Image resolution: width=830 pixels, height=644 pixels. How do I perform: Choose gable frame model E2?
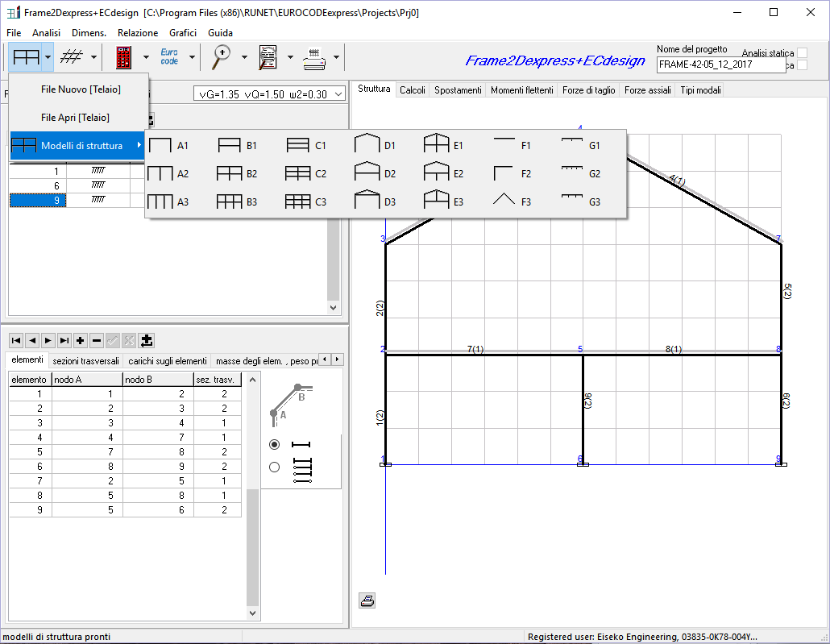pyautogui.click(x=443, y=172)
